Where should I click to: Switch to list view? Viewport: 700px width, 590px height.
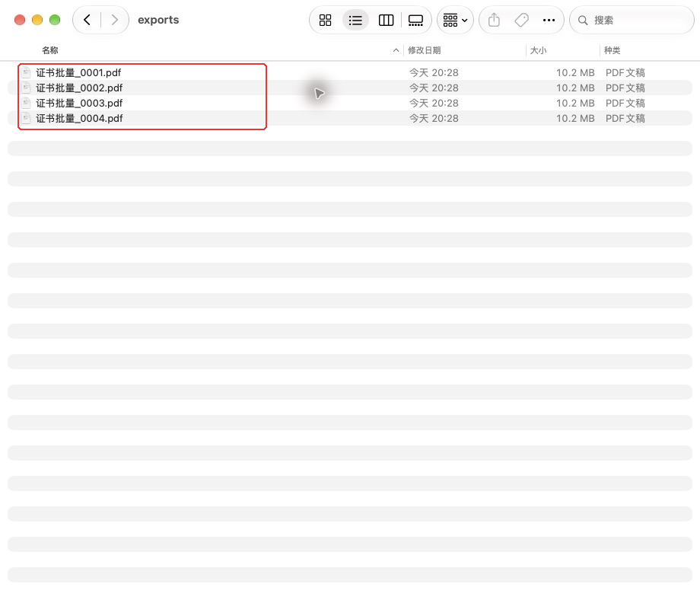355,20
